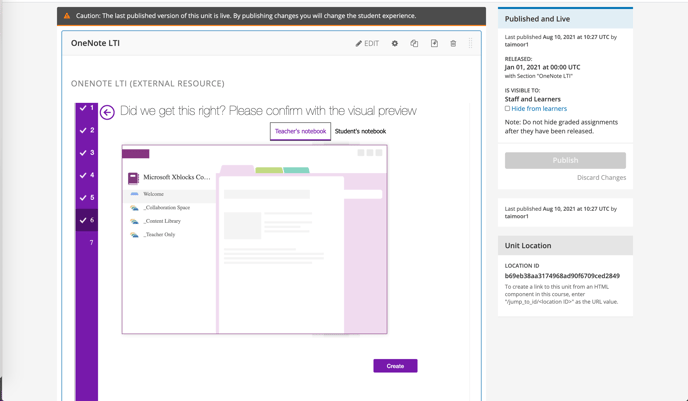Screen dimensions: 688x401
Task: Select wizard step 3
Action: (87, 153)
